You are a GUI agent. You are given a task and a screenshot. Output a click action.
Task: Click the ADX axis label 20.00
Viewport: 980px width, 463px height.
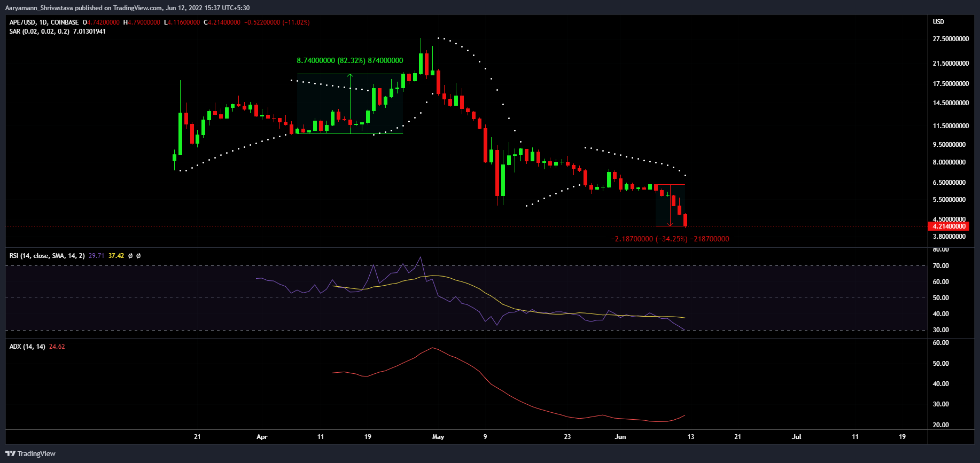point(940,425)
